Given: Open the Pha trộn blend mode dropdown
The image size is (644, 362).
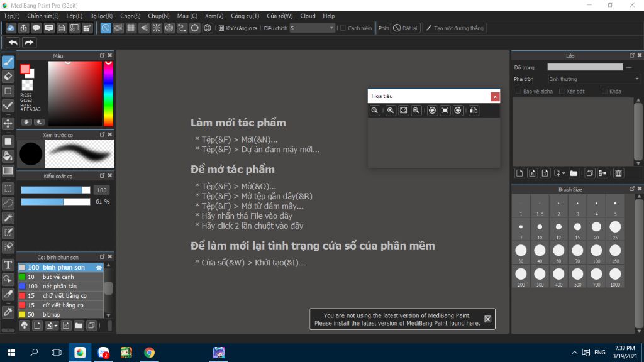Looking at the screenshot, I should point(594,79).
